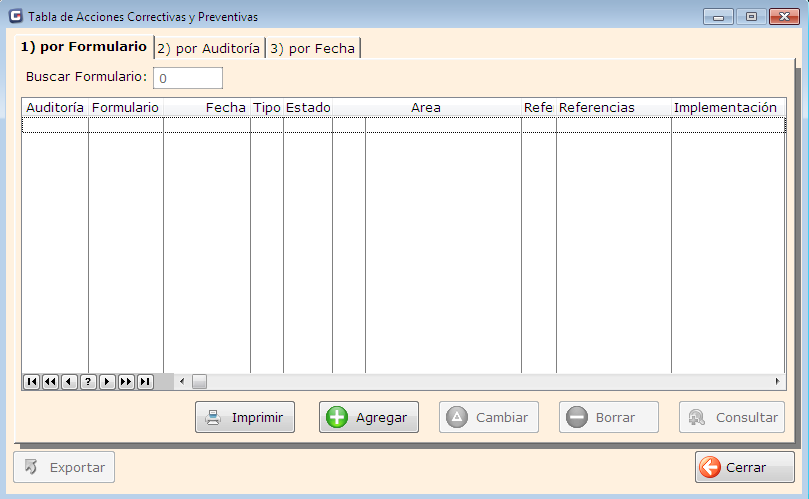Select the 1) por Formulario tab
The height and width of the screenshot is (499, 809).
click(84, 47)
